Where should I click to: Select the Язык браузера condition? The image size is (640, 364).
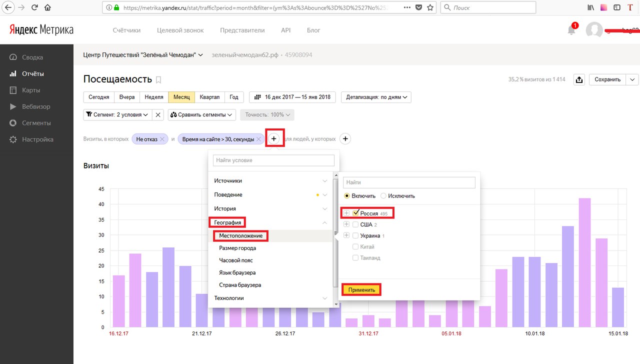point(270,272)
